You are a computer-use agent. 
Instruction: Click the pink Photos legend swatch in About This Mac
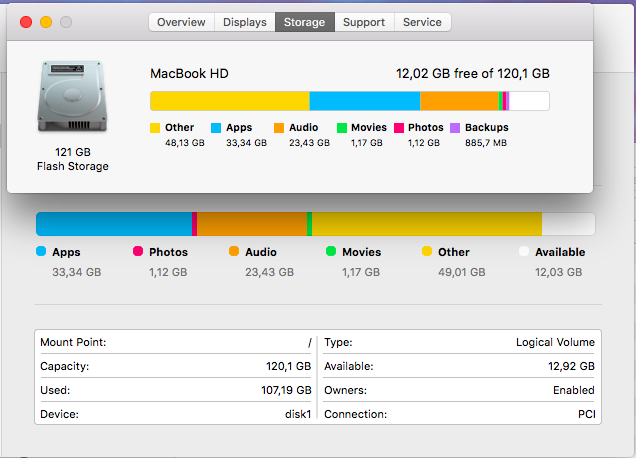tap(399, 128)
